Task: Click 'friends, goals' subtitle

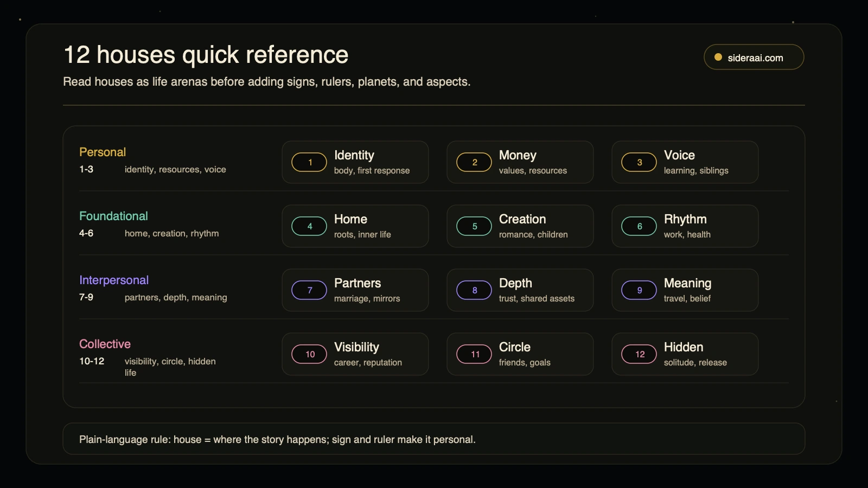Action: [525, 362]
